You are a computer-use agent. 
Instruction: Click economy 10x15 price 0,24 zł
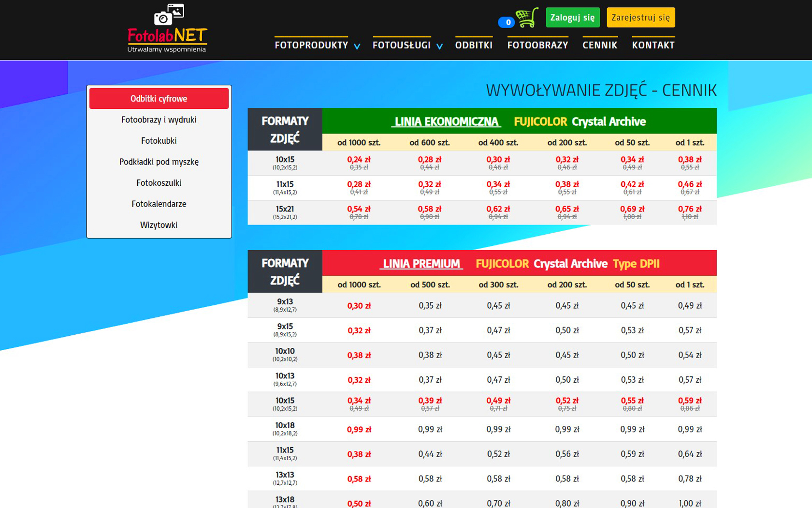point(359,160)
